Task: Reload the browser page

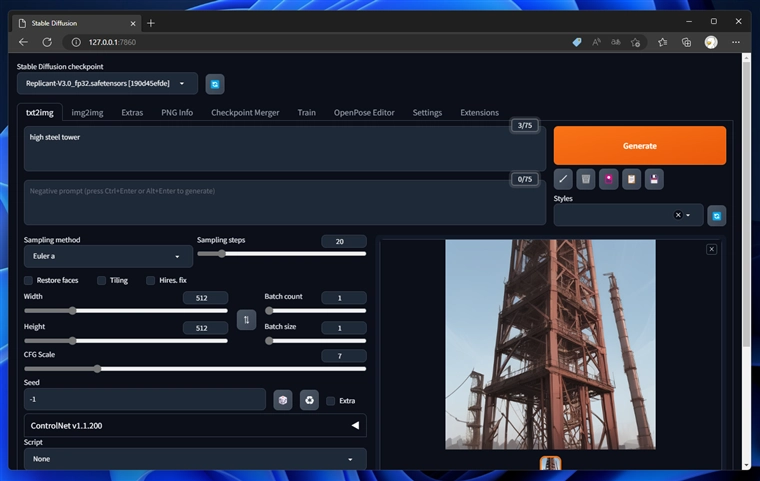Action: [47, 42]
